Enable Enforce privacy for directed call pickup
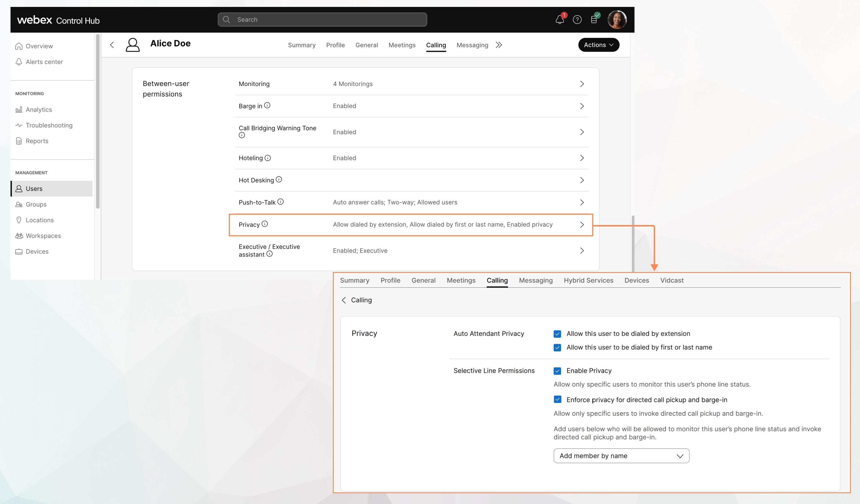 point(557,399)
